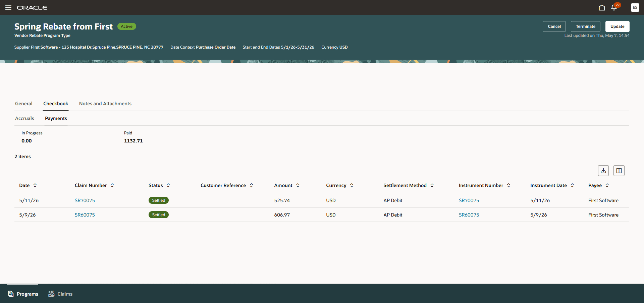Select the Payments sub-tab
The image size is (644, 303).
pyautogui.click(x=56, y=118)
